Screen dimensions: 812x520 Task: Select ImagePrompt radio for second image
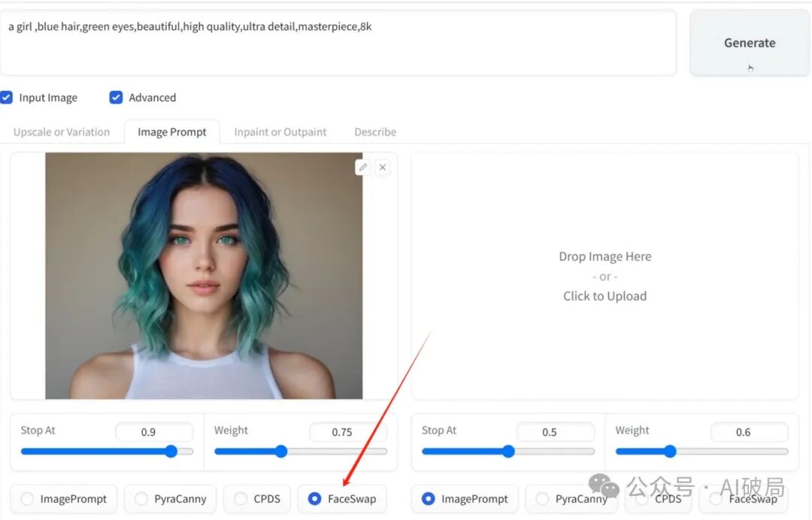coord(429,499)
